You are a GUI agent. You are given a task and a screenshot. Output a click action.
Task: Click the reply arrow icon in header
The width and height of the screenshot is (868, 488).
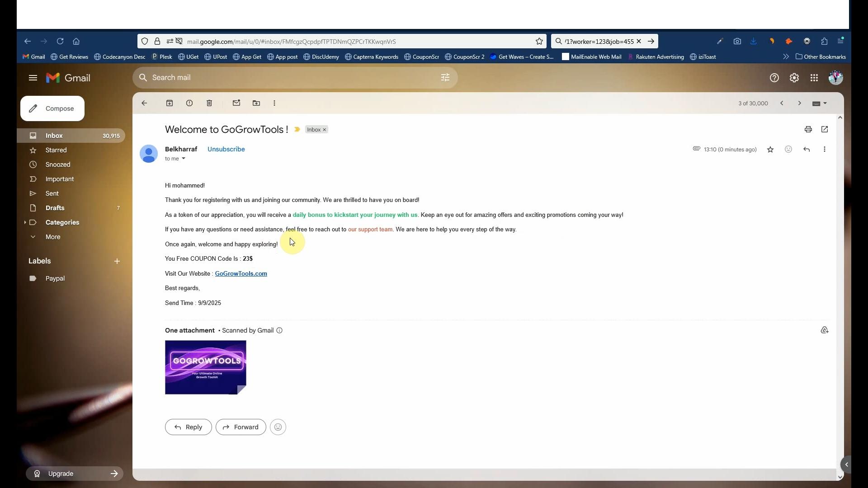pyautogui.click(x=807, y=150)
